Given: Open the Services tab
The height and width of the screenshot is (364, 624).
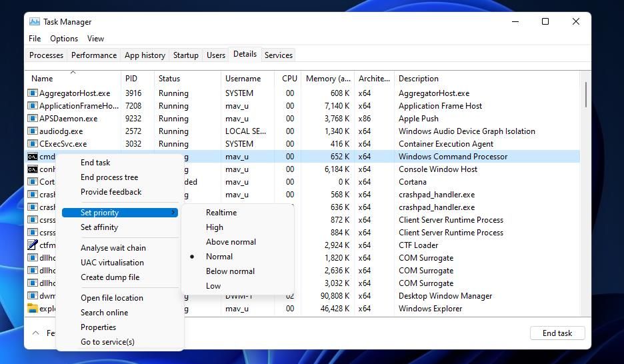Looking at the screenshot, I should [x=278, y=55].
